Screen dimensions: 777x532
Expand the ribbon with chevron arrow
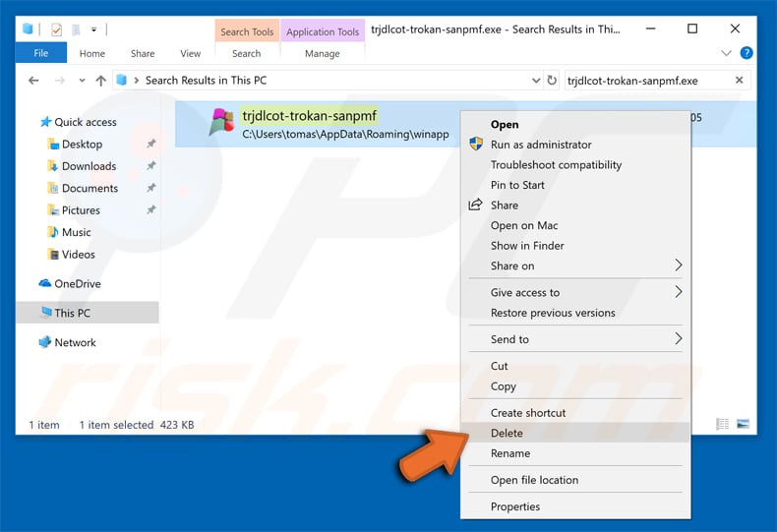[728, 53]
